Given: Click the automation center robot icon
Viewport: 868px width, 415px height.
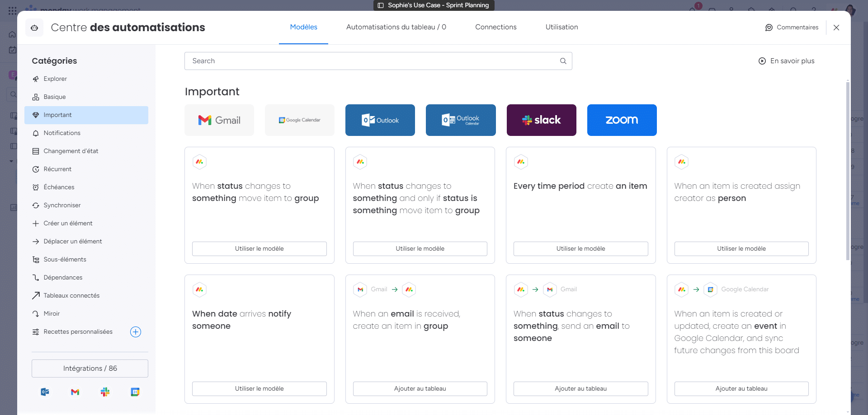Looking at the screenshot, I should pyautogui.click(x=34, y=28).
